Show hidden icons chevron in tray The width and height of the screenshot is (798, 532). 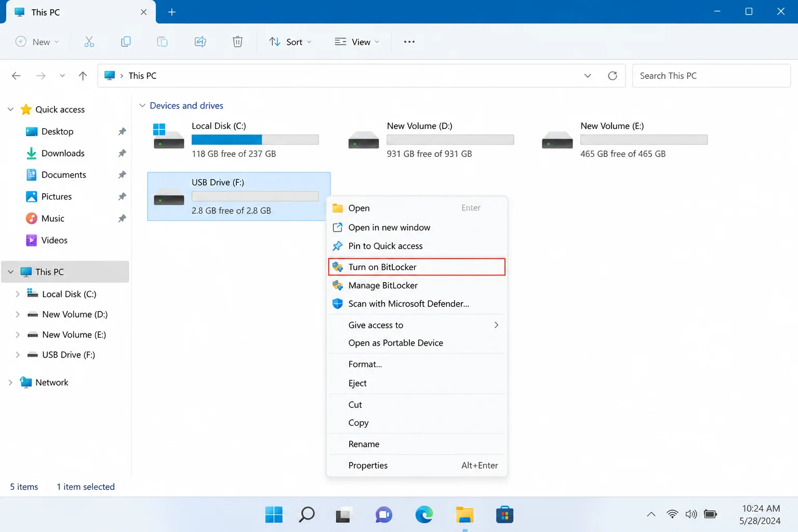coord(651,514)
